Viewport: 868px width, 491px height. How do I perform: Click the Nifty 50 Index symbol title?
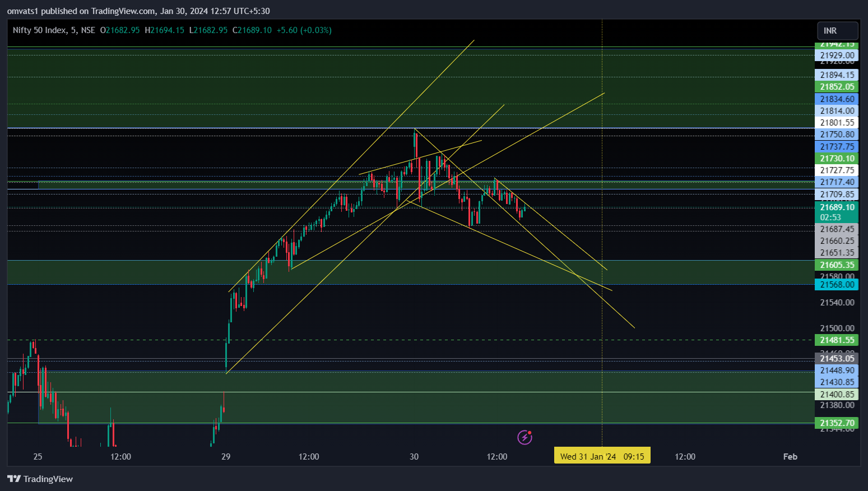[x=54, y=30]
